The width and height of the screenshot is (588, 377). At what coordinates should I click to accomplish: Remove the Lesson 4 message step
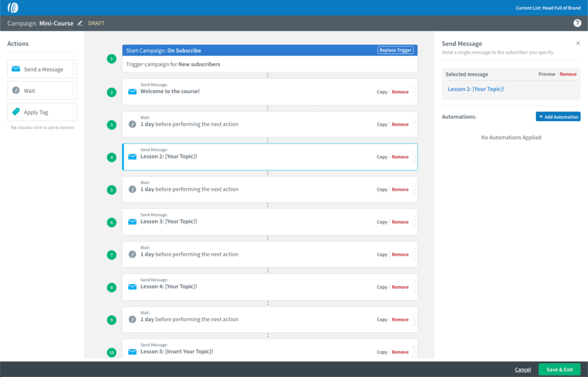(400, 287)
